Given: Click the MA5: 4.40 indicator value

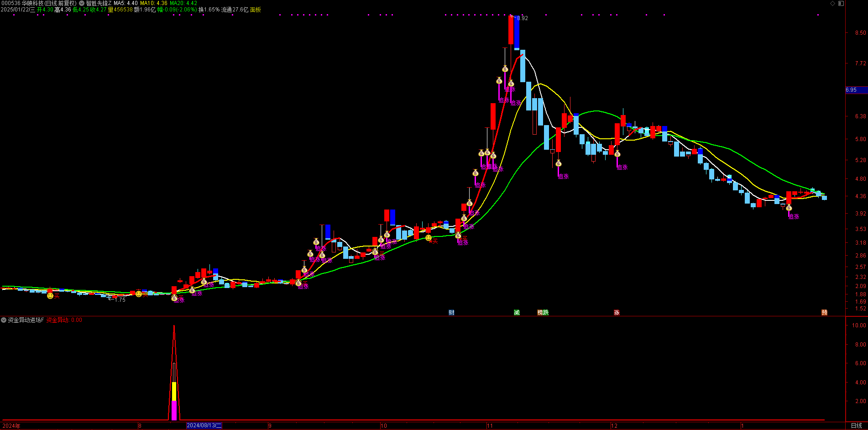Looking at the screenshot, I should [125, 3].
